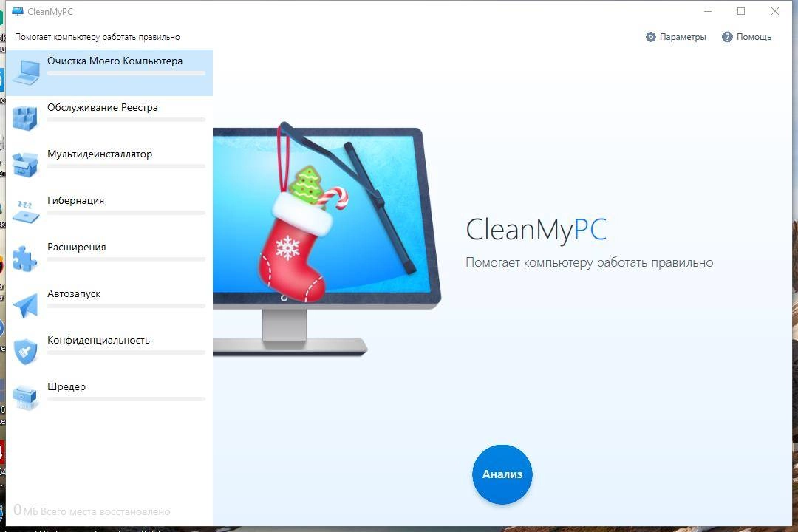Go to the Автозапуск section
The width and height of the screenshot is (798, 532).
tap(109, 305)
